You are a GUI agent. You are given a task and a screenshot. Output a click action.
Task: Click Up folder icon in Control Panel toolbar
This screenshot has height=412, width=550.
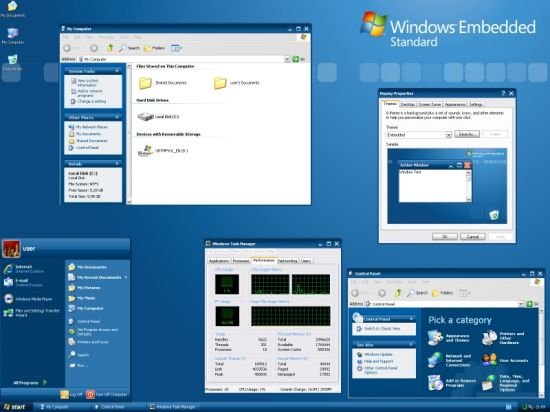(x=398, y=293)
